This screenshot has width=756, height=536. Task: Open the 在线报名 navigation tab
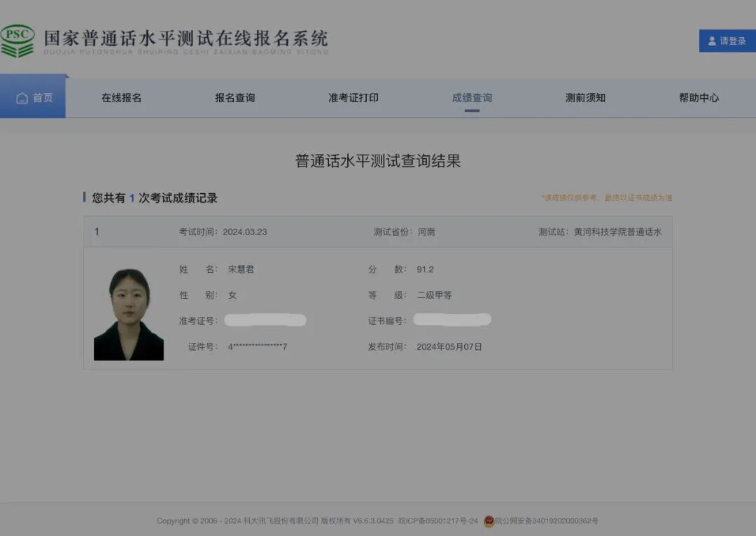[120, 97]
